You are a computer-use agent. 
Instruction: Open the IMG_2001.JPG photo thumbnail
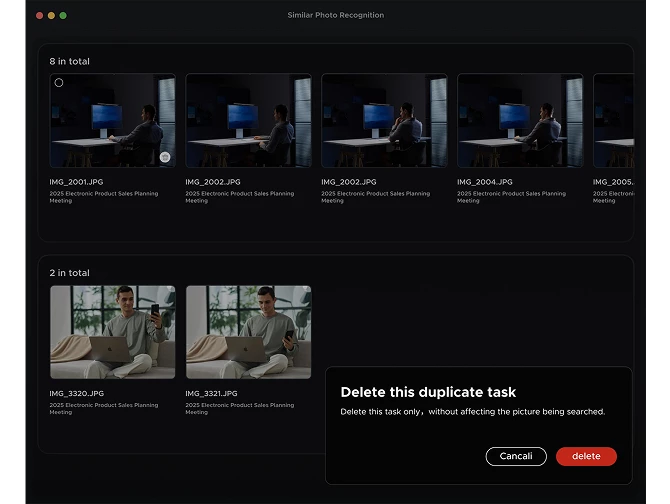click(x=112, y=120)
